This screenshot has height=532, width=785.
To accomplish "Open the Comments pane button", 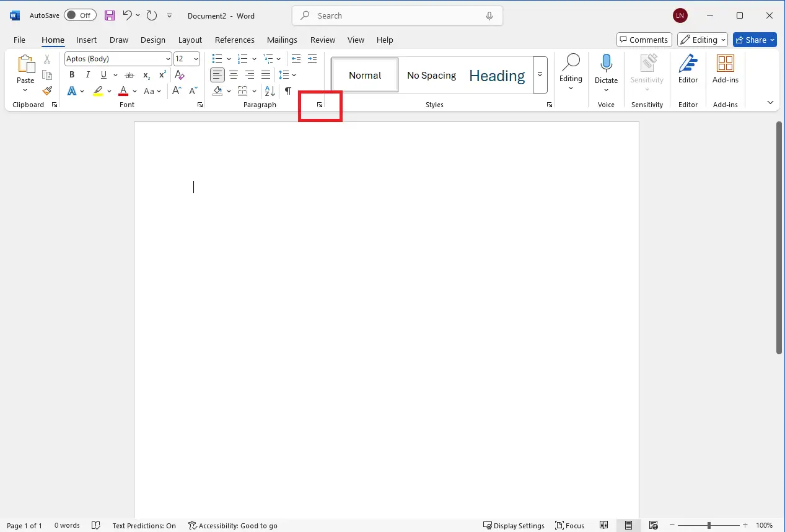I will tap(644, 40).
